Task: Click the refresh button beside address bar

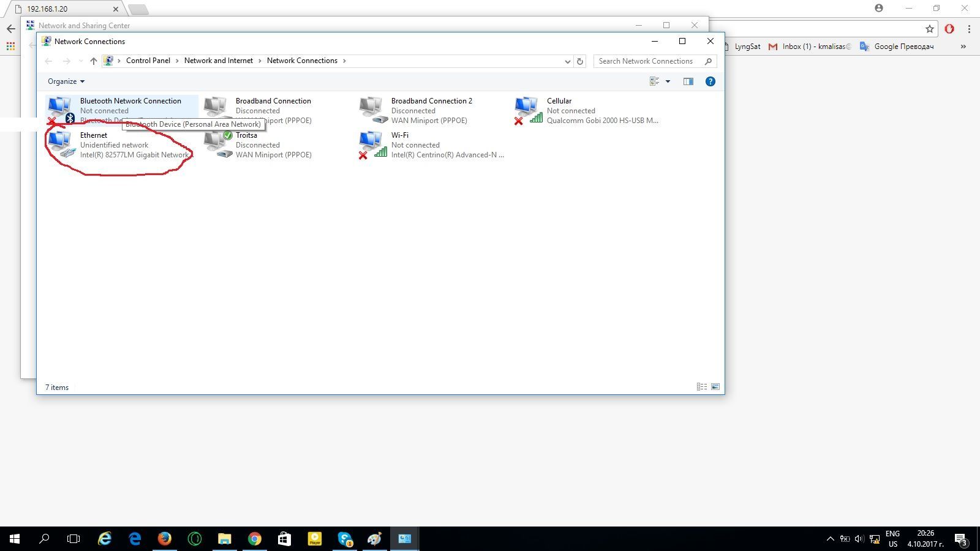Action: (x=579, y=61)
